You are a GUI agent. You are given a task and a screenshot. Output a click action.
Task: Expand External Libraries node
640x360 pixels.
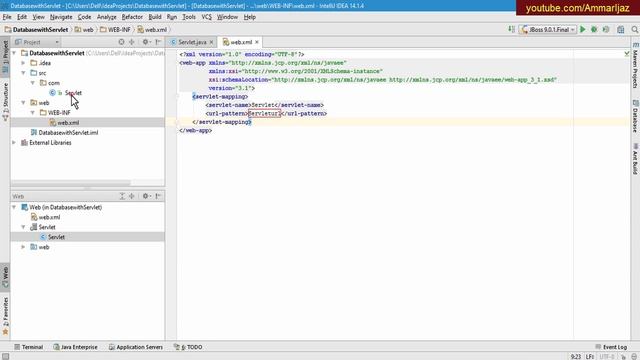click(x=14, y=142)
